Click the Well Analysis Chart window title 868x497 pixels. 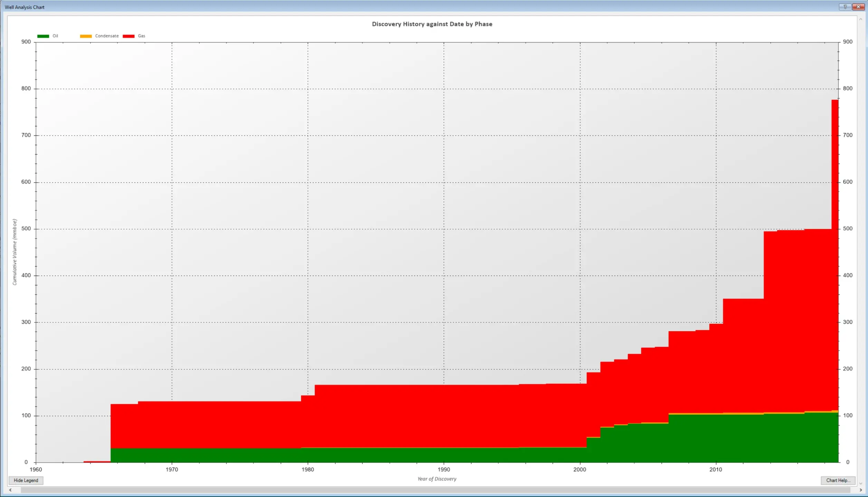25,7
